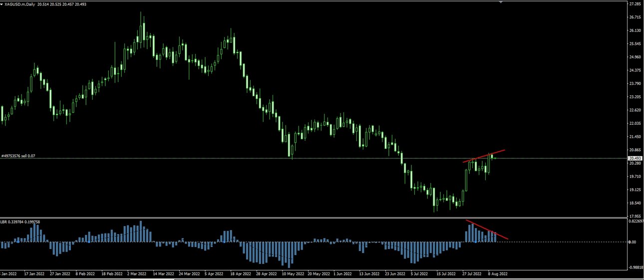Viewport: 644px width, 280px height.
Task: Click the 24.375 price scale value
Action: coord(635,70)
